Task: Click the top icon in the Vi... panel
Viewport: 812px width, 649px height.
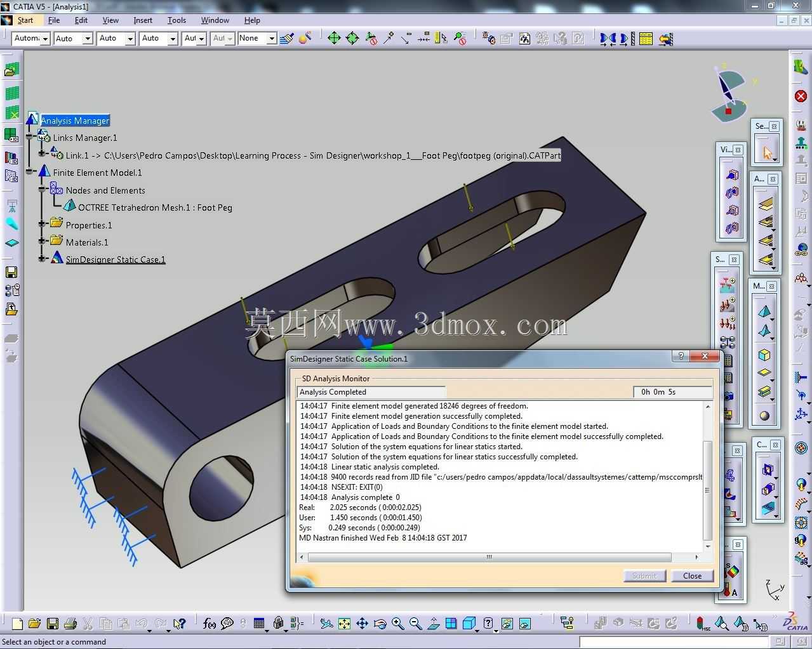Action: pyautogui.click(x=732, y=174)
